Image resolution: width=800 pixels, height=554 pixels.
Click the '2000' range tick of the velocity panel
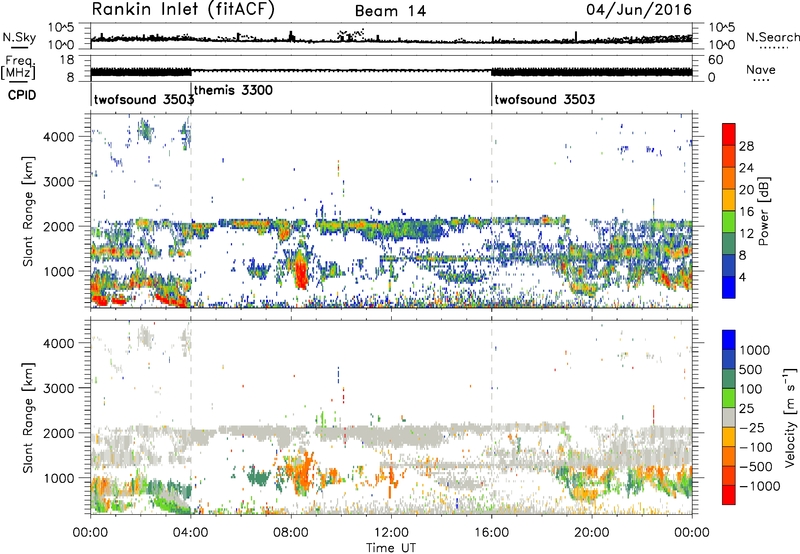[59, 433]
